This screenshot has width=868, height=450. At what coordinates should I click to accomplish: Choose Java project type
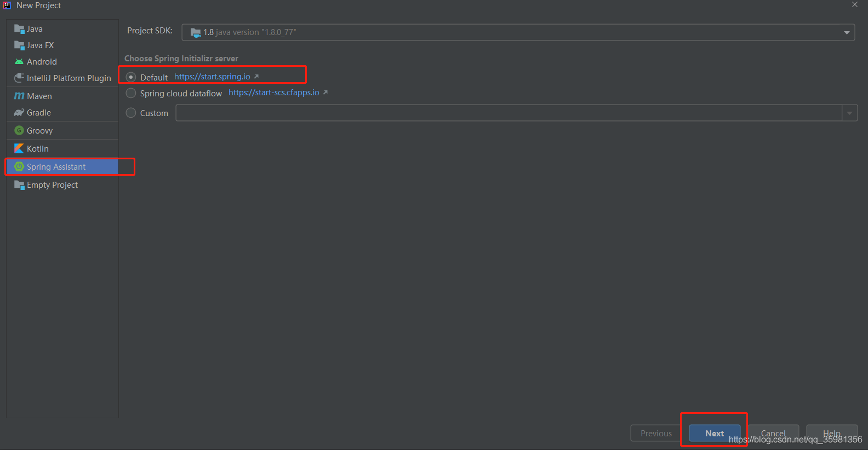(x=62, y=29)
